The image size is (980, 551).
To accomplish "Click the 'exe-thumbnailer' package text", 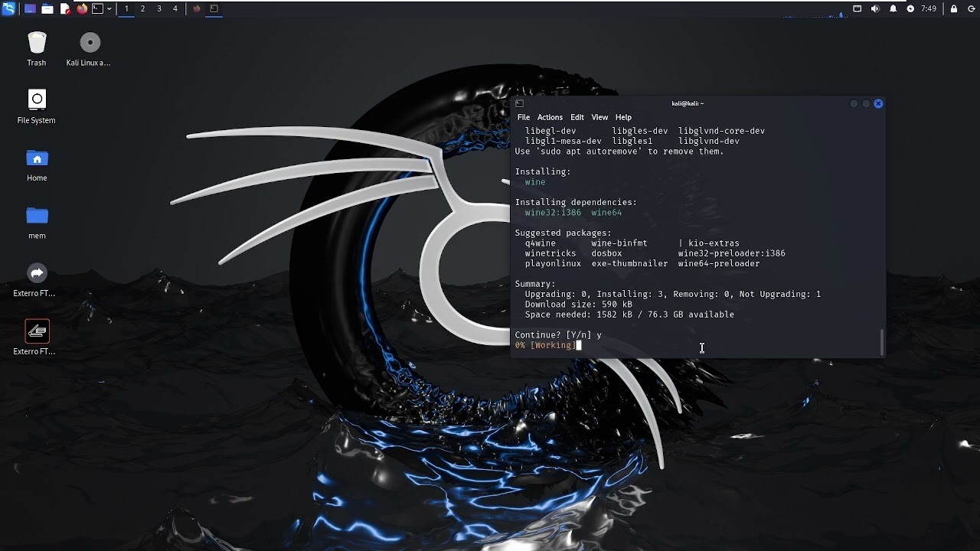I will click(x=629, y=263).
